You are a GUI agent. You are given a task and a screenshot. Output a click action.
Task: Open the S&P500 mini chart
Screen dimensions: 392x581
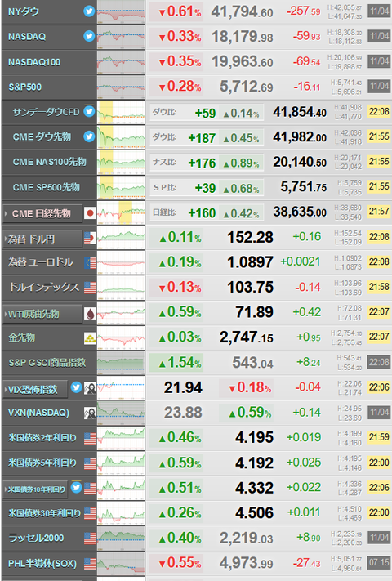click(x=121, y=87)
